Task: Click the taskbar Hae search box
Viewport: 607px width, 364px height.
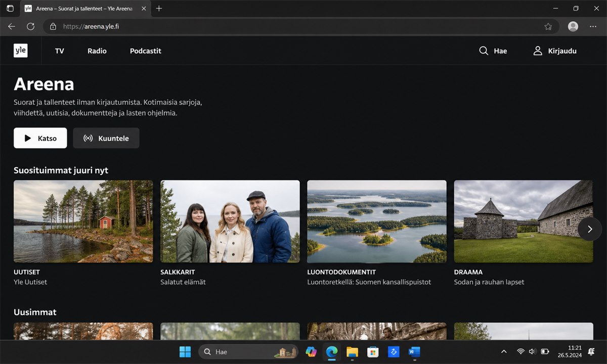Action: click(249, 352)
